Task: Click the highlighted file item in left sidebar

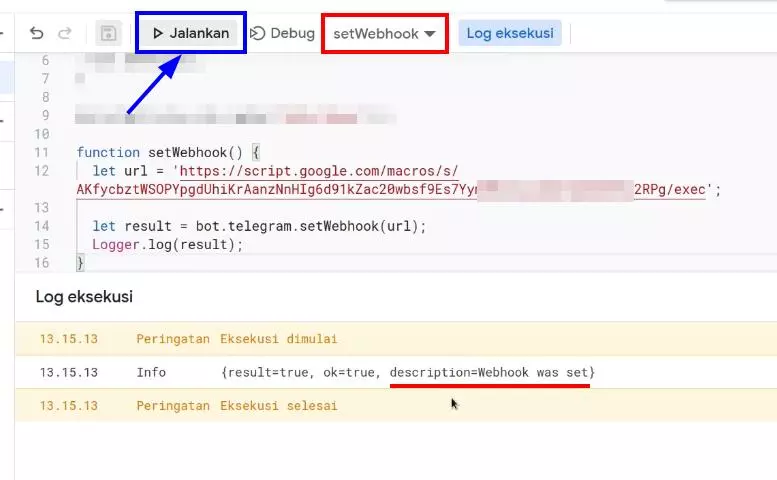Action: point(6,76)
